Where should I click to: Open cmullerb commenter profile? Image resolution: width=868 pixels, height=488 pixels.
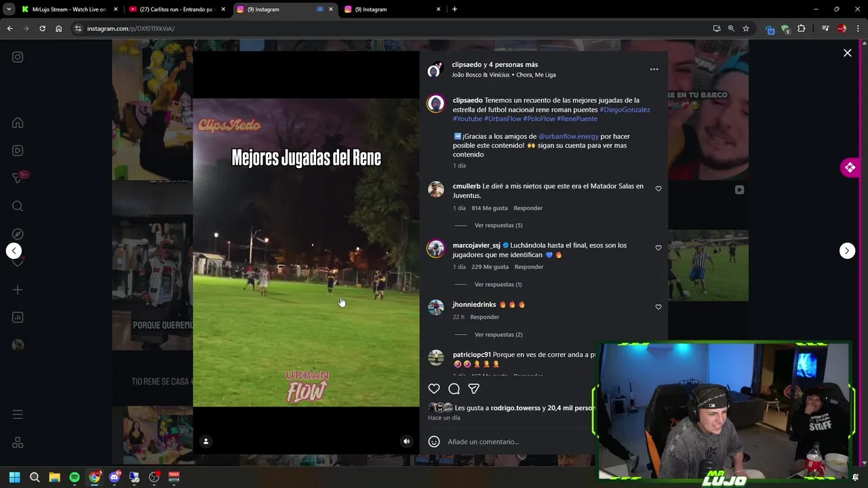[467, 186]
